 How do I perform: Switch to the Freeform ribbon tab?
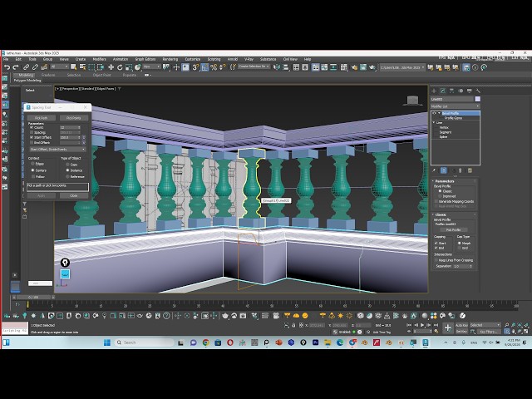pos(48,75)
